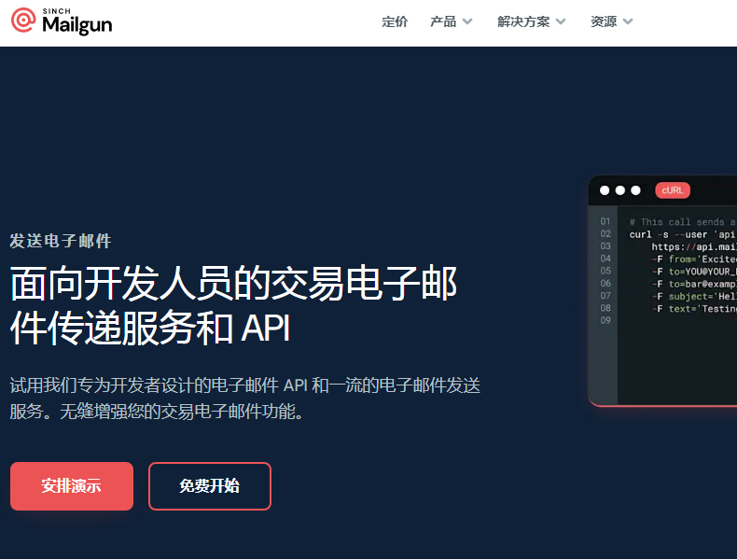
Task: Click the headline 面向开发人员的交易电子邮件
Action: [x=233, y=283]
